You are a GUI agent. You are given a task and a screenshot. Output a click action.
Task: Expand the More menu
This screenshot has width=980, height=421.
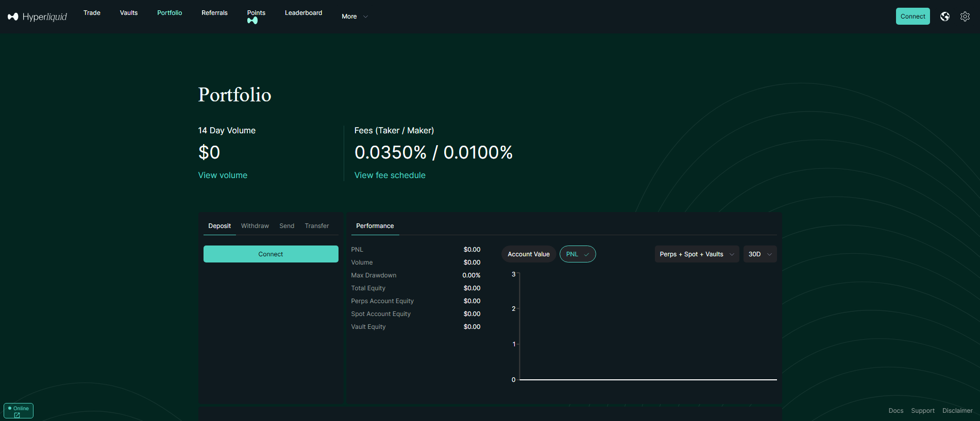(354, 16)
